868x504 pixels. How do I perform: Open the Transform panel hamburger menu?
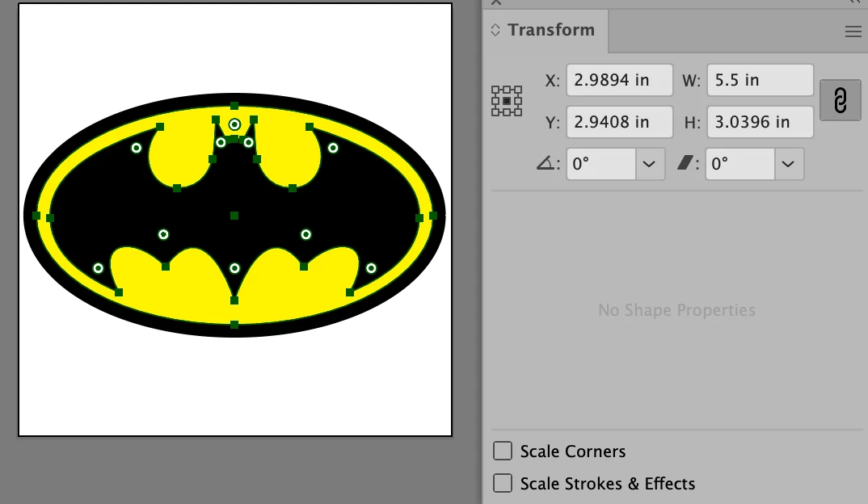[853, 32]
